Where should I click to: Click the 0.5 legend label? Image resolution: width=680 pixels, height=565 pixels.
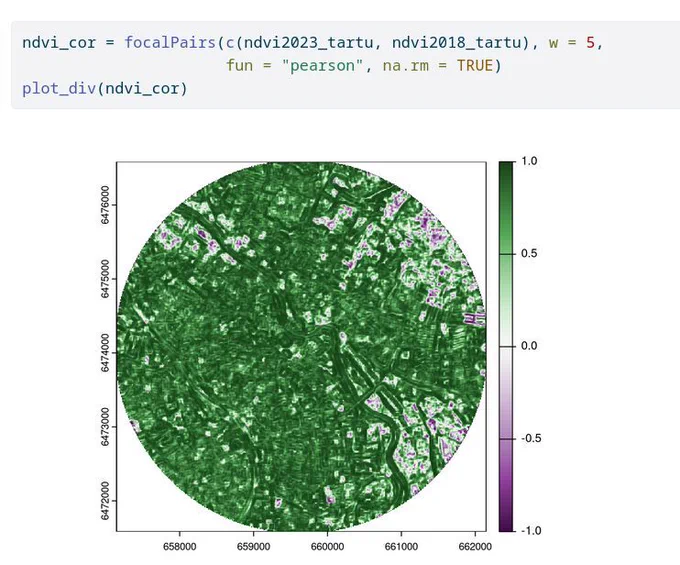tap(529, 254)
